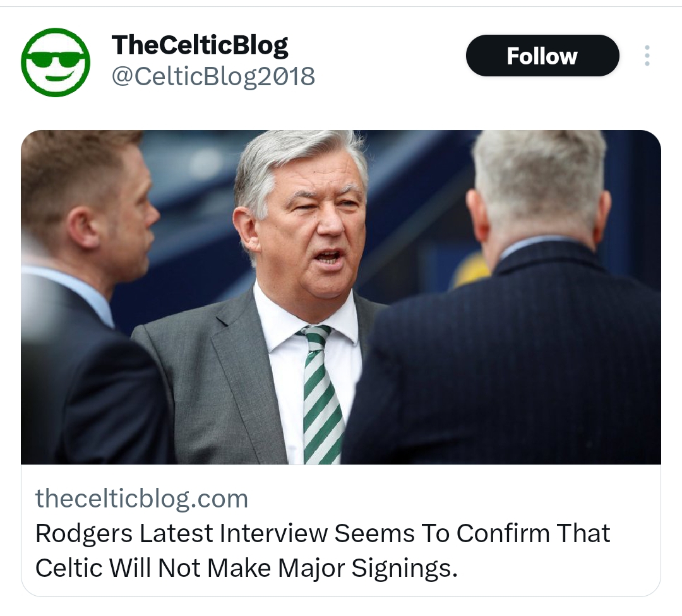Open the green sunglasses smiley profile avatar

55,62
